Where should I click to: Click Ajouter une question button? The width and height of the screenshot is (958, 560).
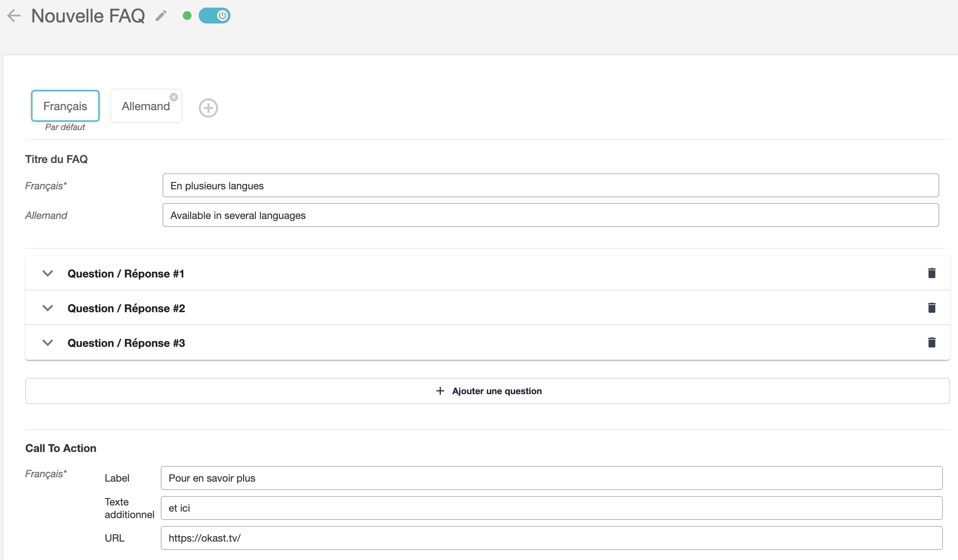[487, 391]
